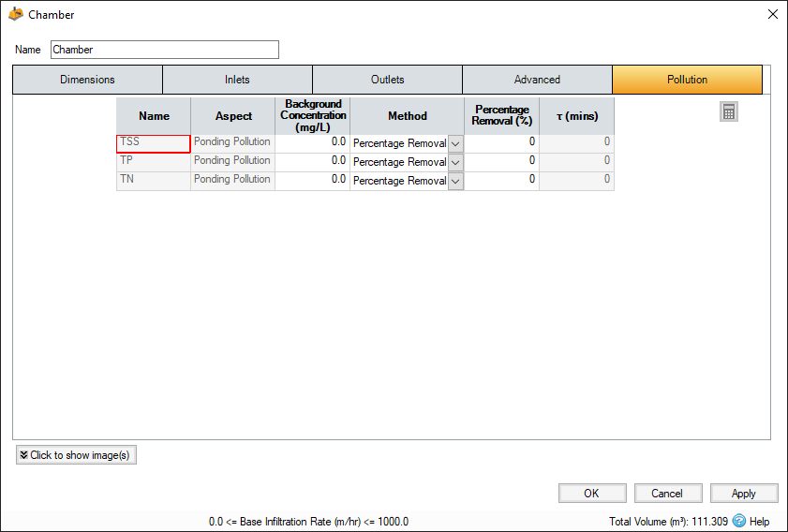Edit Background Concentration for TSS

(x=312, y=143)
